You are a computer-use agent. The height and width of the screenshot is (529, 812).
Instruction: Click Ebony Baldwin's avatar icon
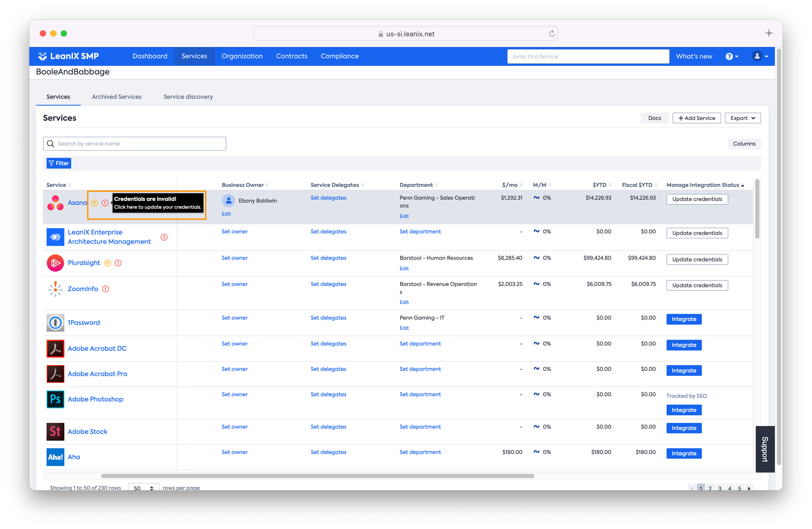coord(228,200)
